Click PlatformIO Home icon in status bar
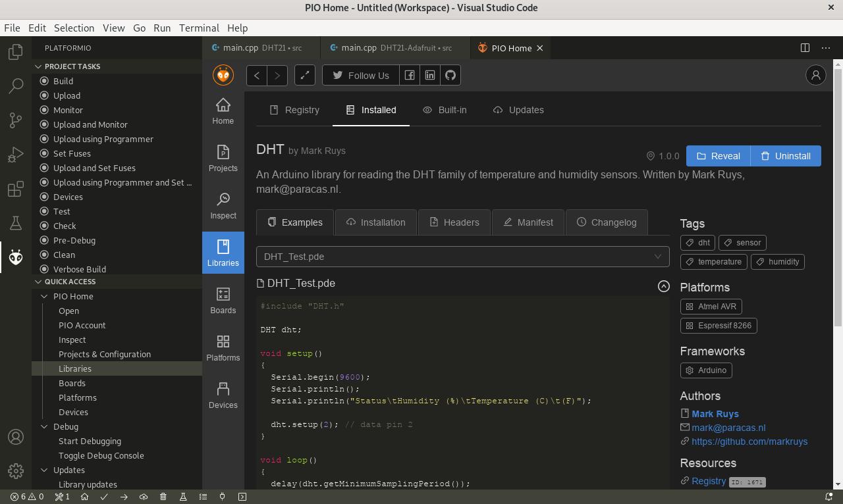 tap(84, 497)
